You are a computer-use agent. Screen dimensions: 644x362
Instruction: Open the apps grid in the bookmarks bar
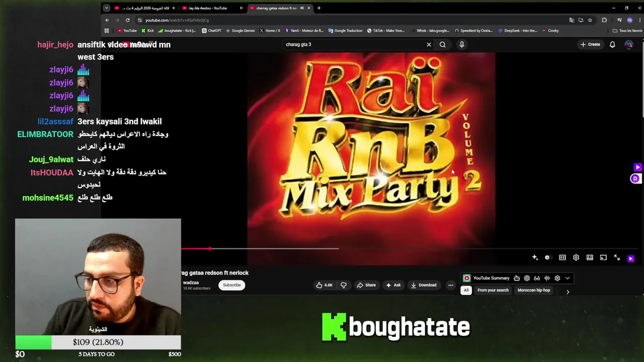click(x=106, y=31)
